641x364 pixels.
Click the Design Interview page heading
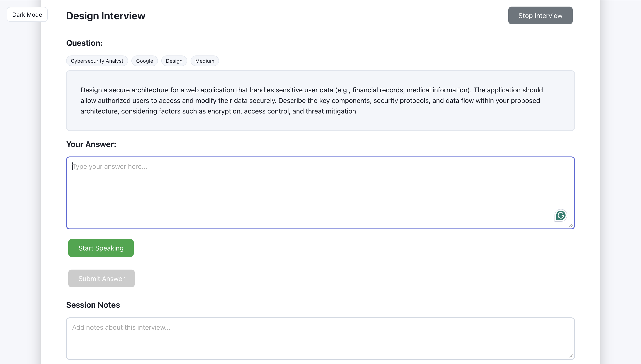point(106,16)
